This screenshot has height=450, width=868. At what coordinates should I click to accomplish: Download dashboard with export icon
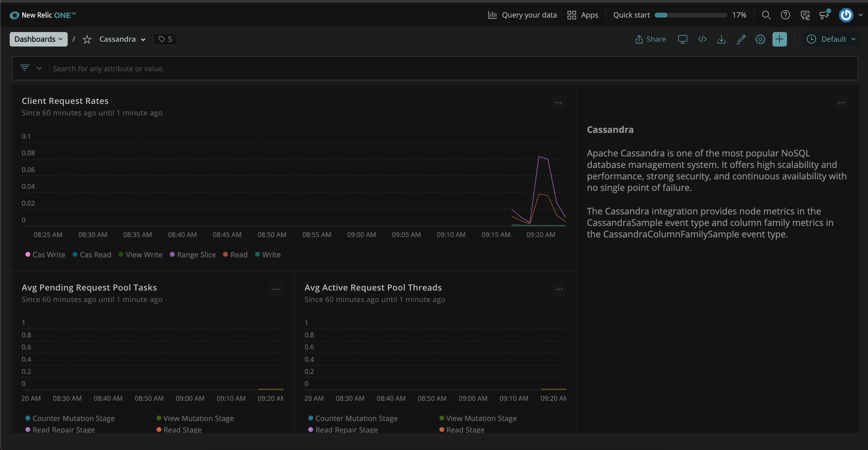coord(721,39)
